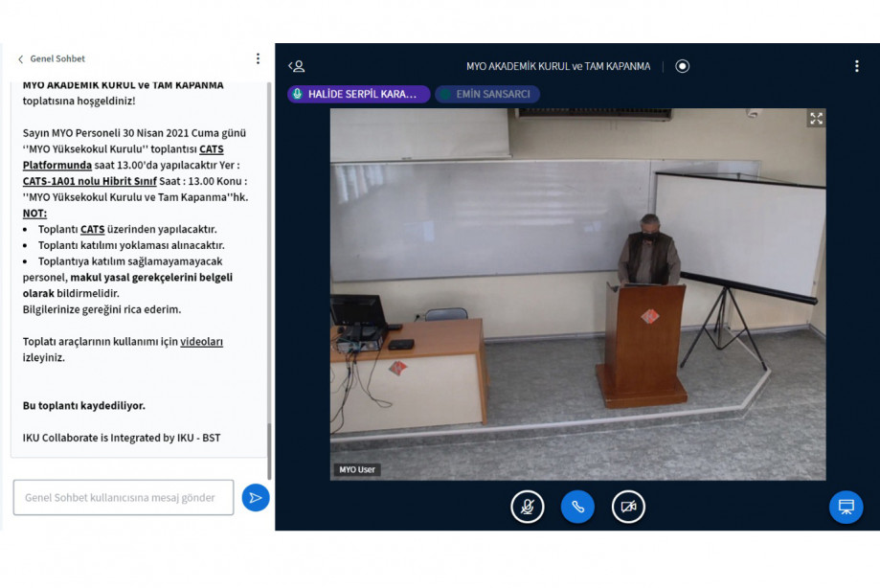Open the session options three-dot menu

click(856, 66)
